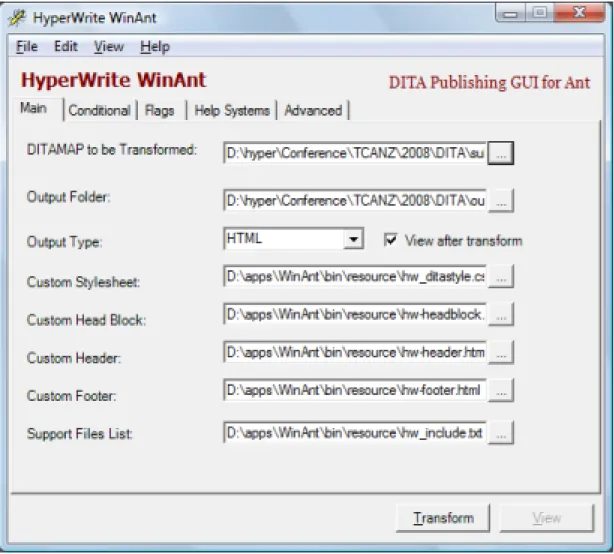Browse for the Support Files List
This screenshot has width=614, height=554.
coord(501,433)
